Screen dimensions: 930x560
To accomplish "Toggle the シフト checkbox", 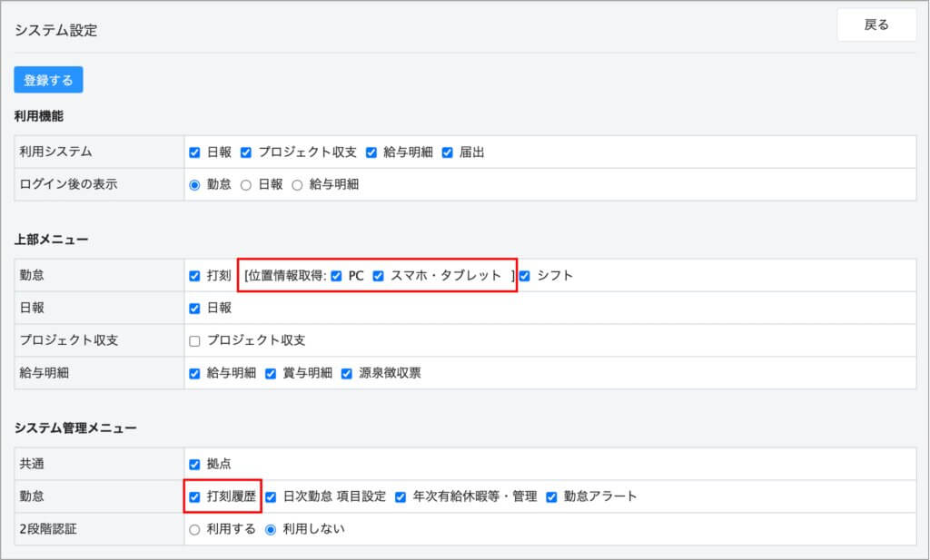I will [x=524, y=276].
